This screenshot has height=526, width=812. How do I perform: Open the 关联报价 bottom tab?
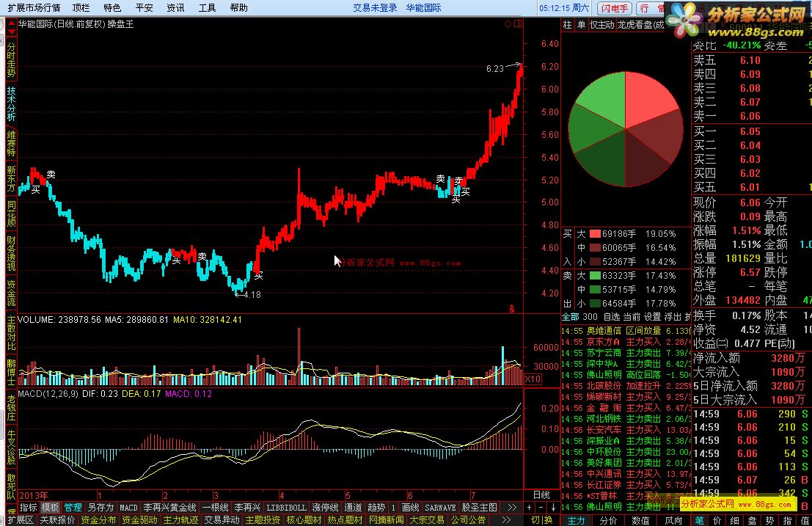57,520
